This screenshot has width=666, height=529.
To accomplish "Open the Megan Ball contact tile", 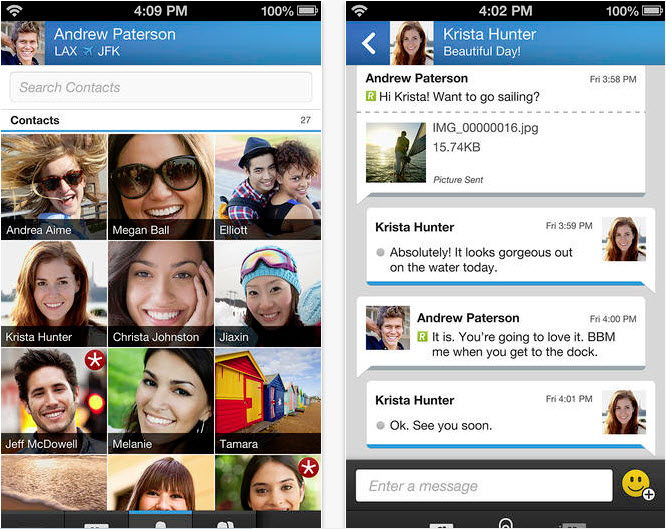I will click(161, 187).
